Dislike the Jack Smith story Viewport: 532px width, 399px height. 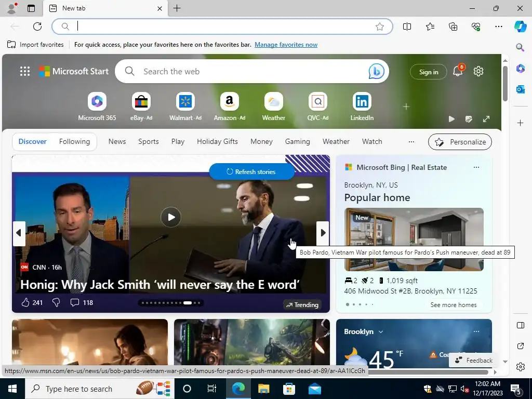pyautogui.click(x=56, y=302)
